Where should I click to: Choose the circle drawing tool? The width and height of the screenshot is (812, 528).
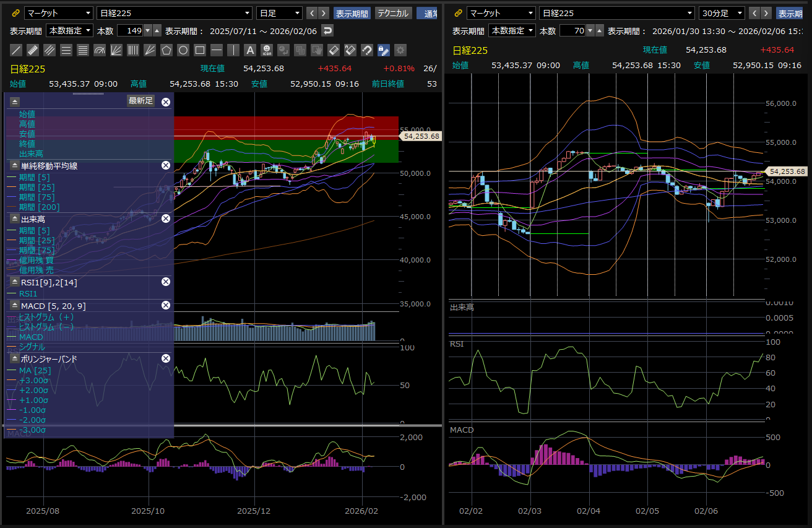tap(183, 50)
